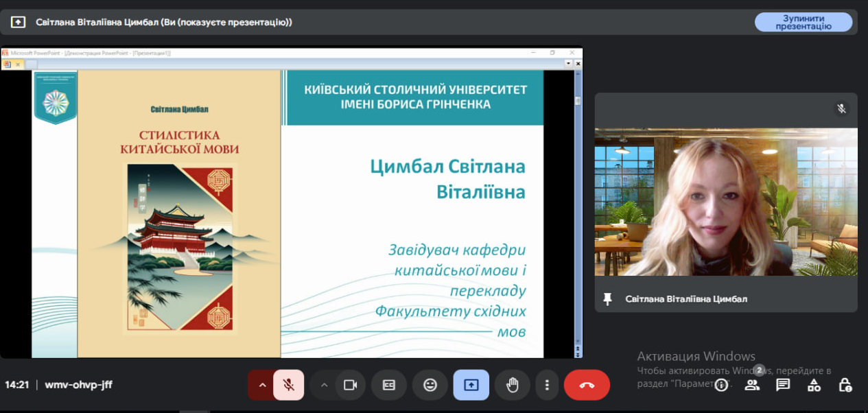Raise your hand in the meeting
Image resolution: width=868 pixels, height=413 pixels.
pyautogui.click(x=513, y=385)
